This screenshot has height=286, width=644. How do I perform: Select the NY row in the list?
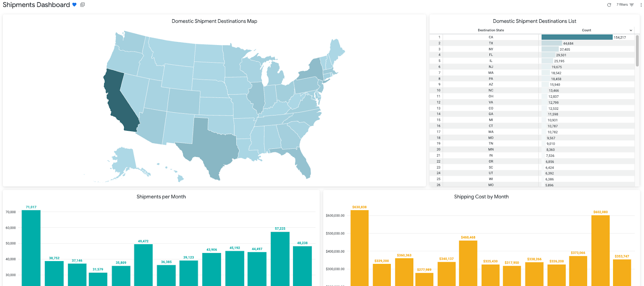pyautogui.click(x=532, y=49)
